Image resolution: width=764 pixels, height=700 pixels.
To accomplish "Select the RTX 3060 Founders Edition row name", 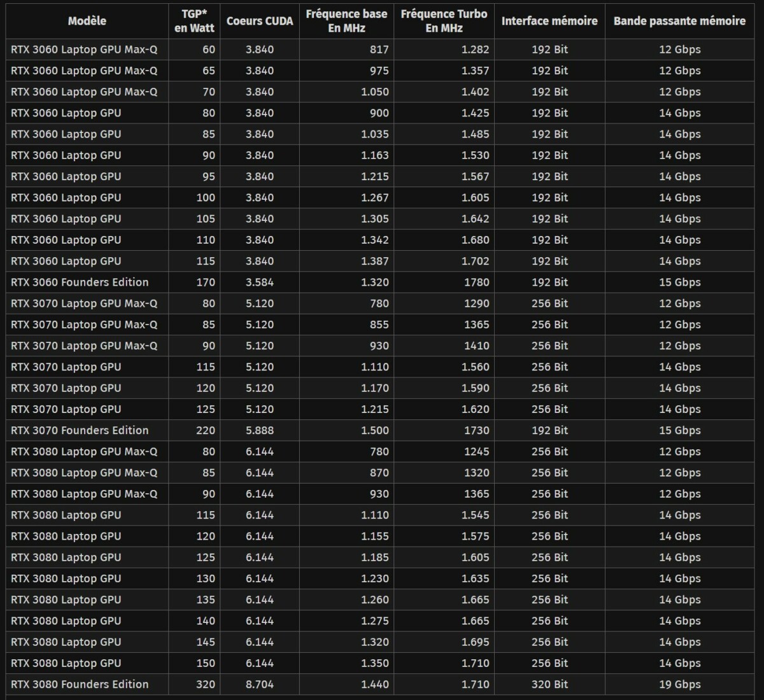I will pyautogui.click(x=80, y=282).
